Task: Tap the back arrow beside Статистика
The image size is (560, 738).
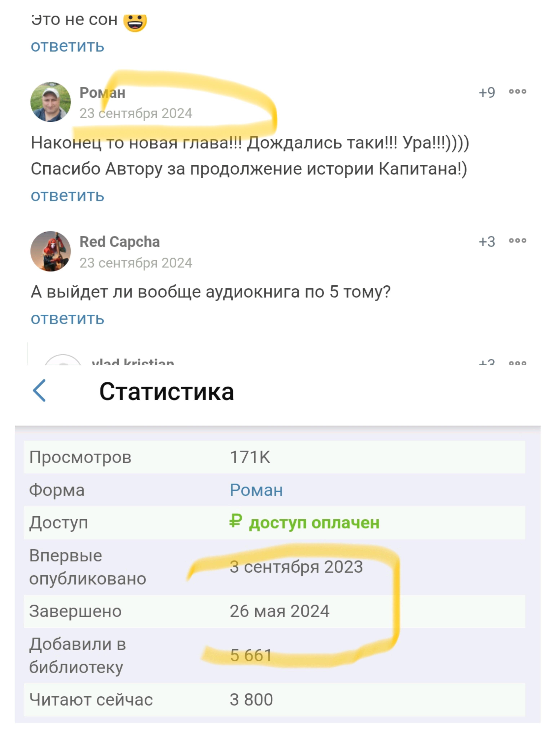Action: pos(39,390)
